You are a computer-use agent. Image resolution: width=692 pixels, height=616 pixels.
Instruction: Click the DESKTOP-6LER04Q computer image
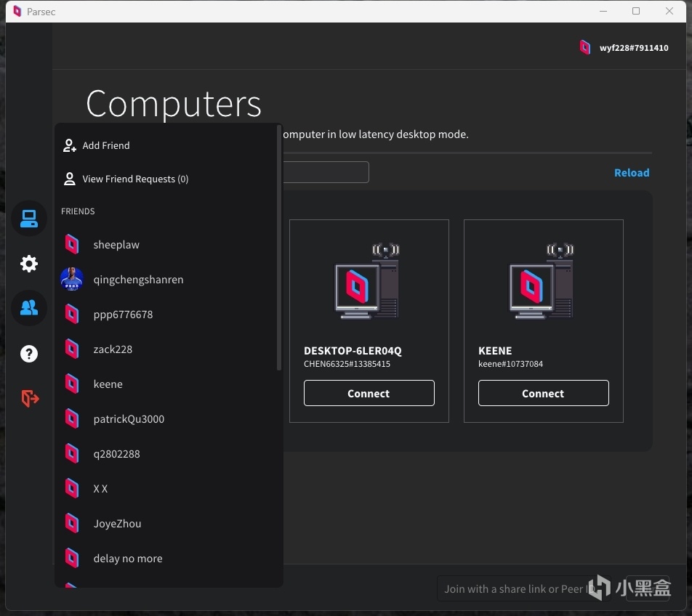367,281
